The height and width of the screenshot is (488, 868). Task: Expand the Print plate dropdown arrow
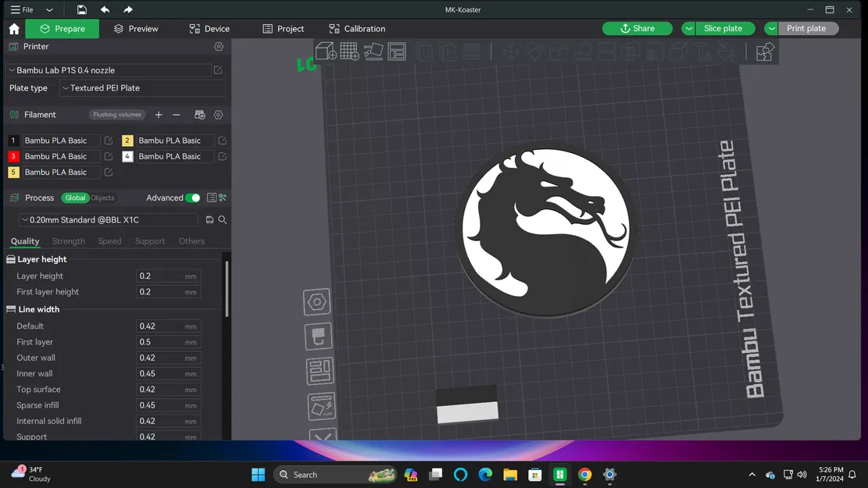771,28
